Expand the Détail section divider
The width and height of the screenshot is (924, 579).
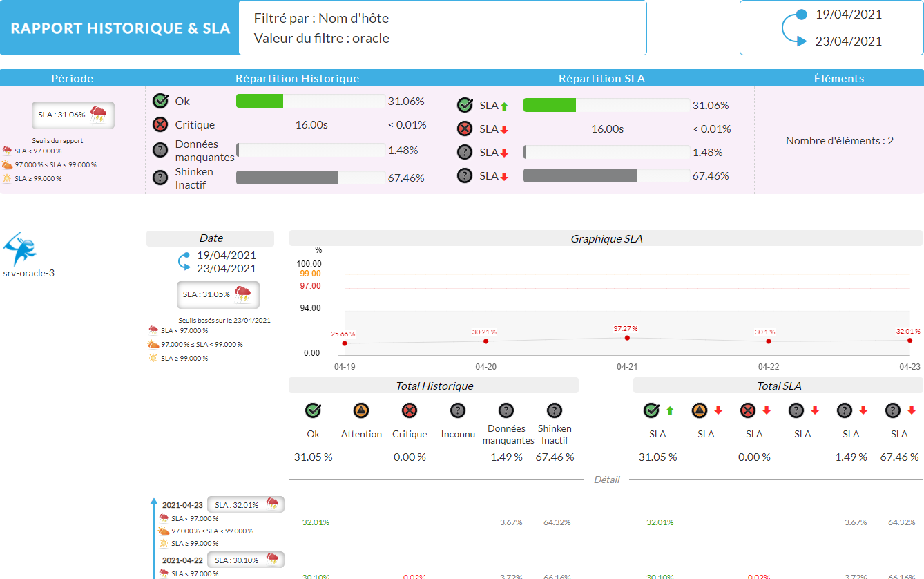(606, 479)
